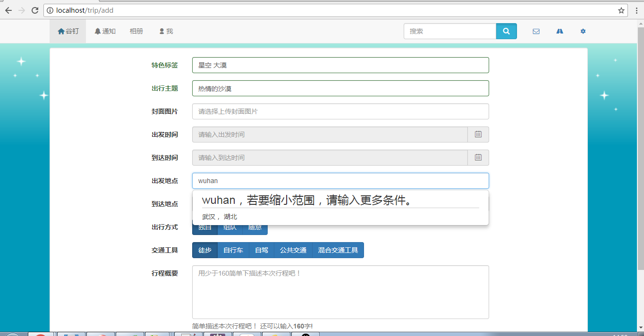Choose 公共交通 transport option
This screenshot has height=336, width=644.
pos(293,250)
